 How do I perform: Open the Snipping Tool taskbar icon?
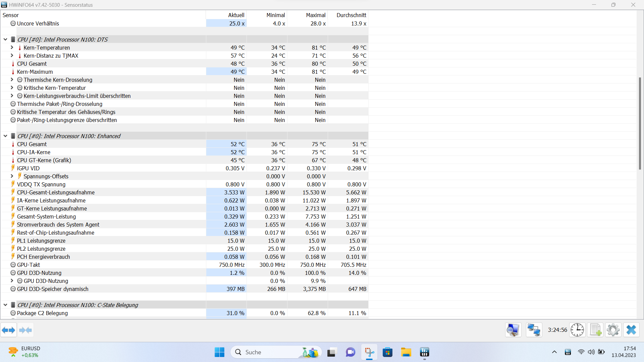coord(369,352)
